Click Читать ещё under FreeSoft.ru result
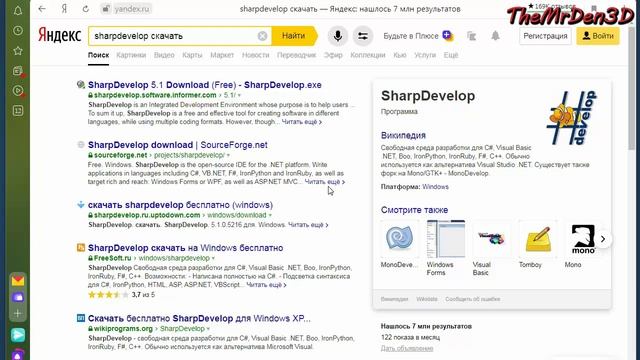The width and height of the screenshot is (640, 360). (266, 285)
